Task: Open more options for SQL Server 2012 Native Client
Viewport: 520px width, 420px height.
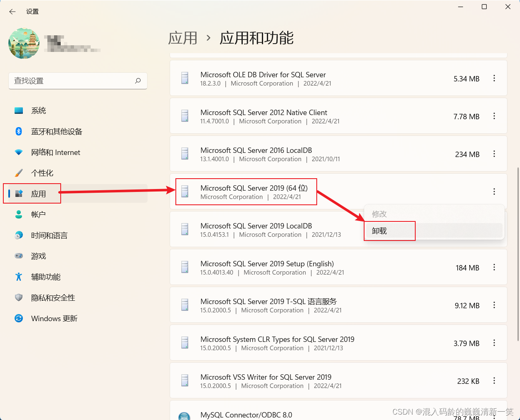Action: 494,116
